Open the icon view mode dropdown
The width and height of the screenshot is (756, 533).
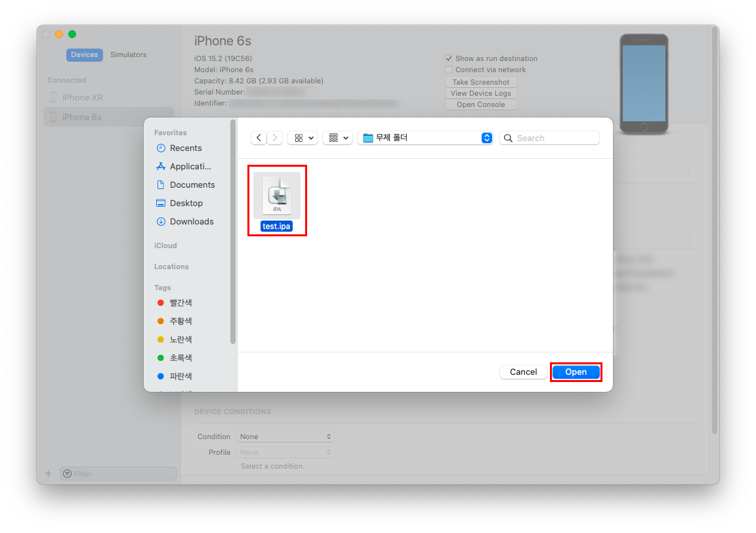coord(303,138)
